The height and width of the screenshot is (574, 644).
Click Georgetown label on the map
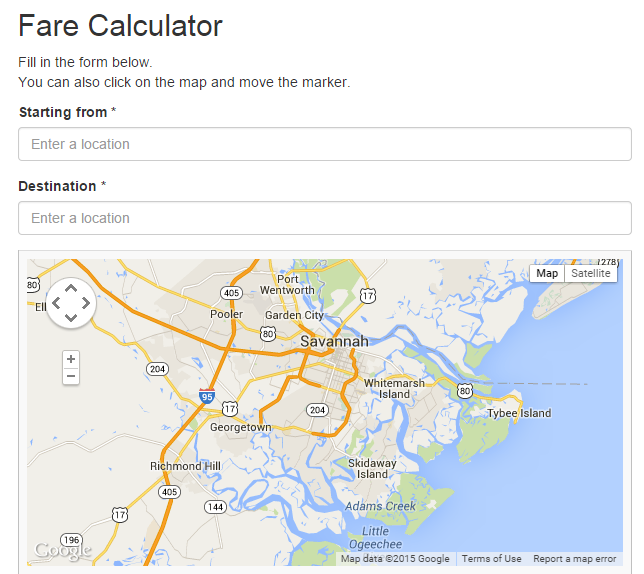click(241, 427)
